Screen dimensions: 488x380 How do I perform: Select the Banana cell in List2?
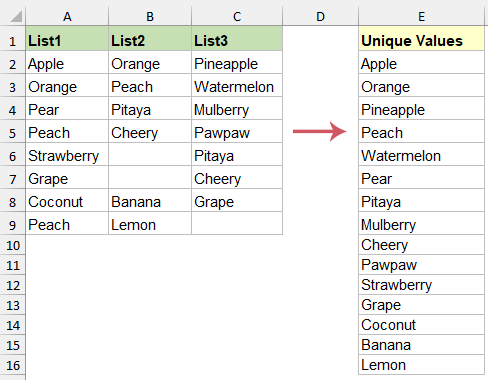click(150, 201)
